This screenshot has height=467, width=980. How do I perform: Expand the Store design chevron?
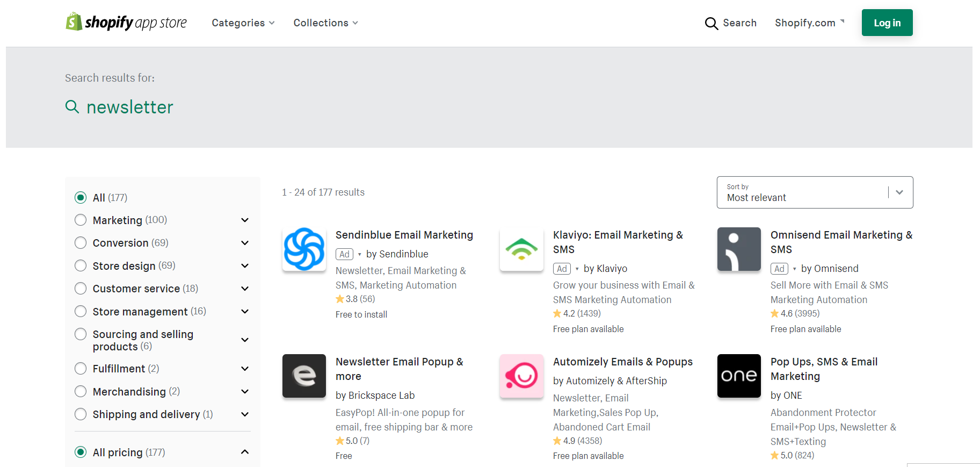pos(245,266)
